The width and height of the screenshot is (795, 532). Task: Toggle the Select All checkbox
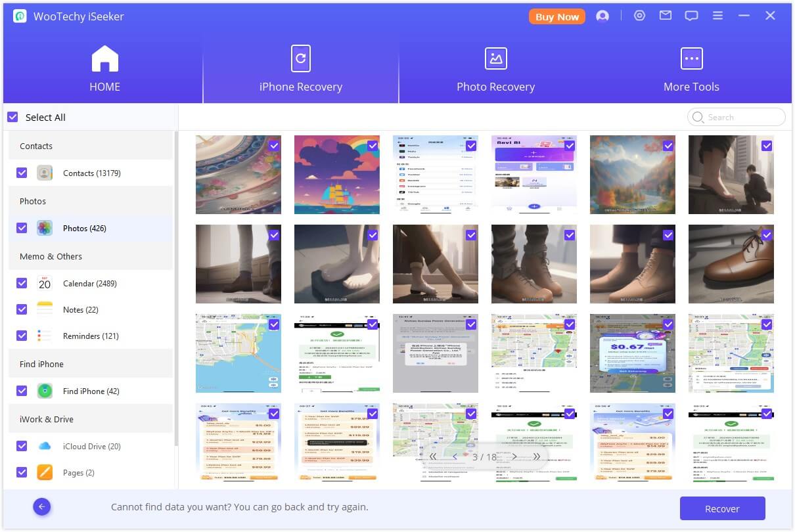tap(12, 116)
